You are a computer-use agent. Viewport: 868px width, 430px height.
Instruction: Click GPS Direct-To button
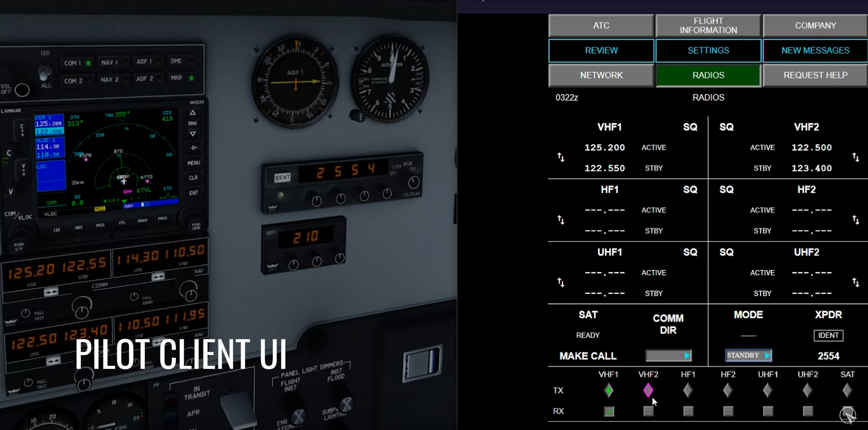pyautogui.click(x=194, y=148)
